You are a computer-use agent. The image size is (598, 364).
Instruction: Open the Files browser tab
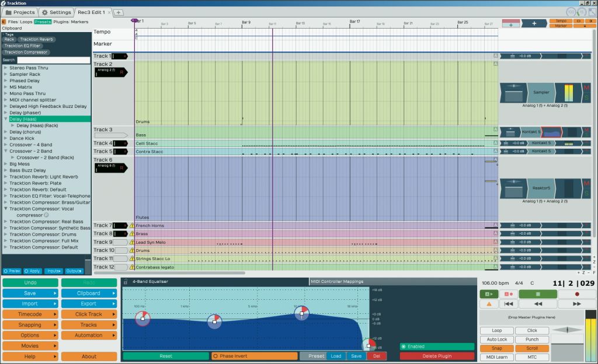[x=13, y=22]
